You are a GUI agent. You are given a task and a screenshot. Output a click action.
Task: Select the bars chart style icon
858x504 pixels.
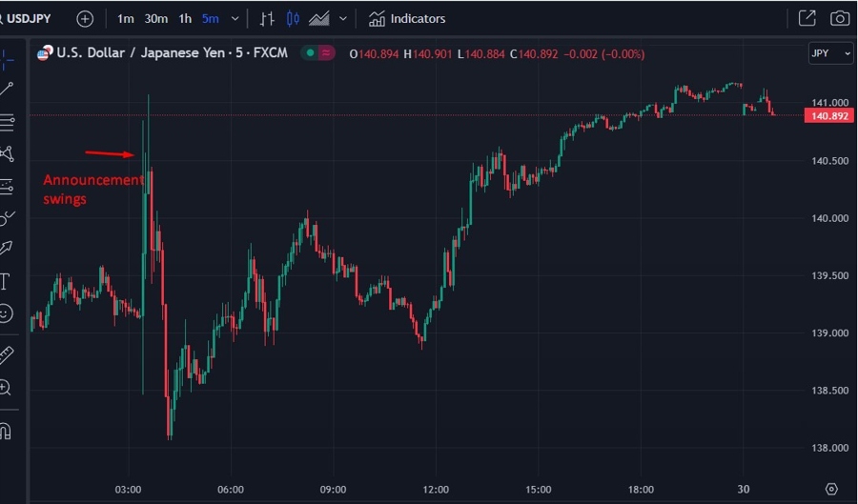point(267,19)
